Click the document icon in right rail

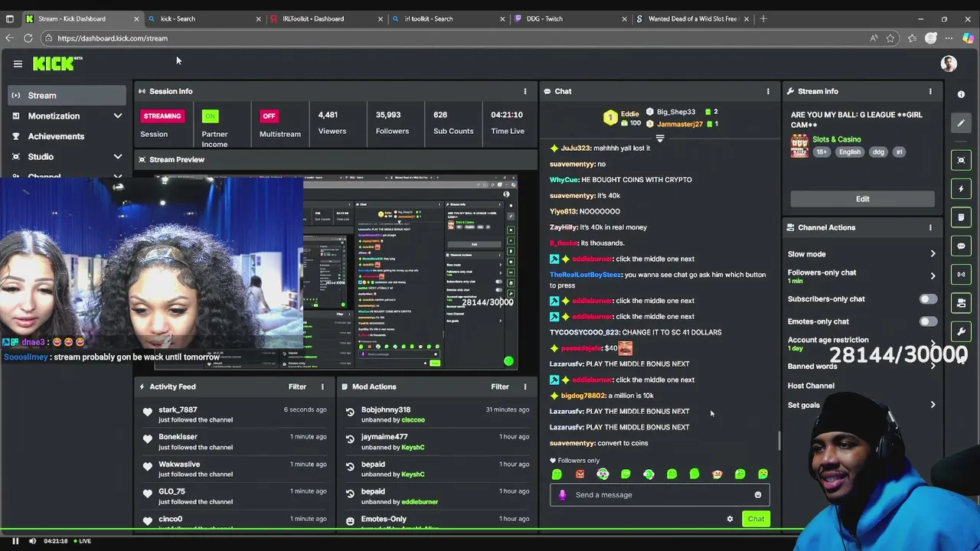[x=961, y=217]
